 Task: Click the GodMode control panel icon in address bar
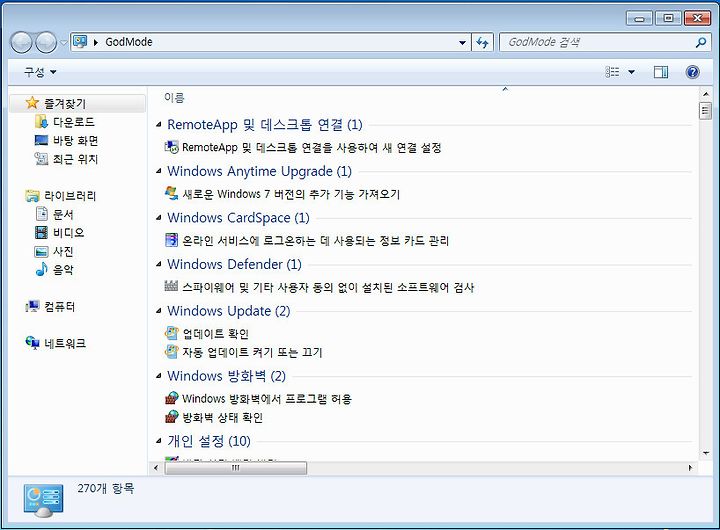[80, 42]
